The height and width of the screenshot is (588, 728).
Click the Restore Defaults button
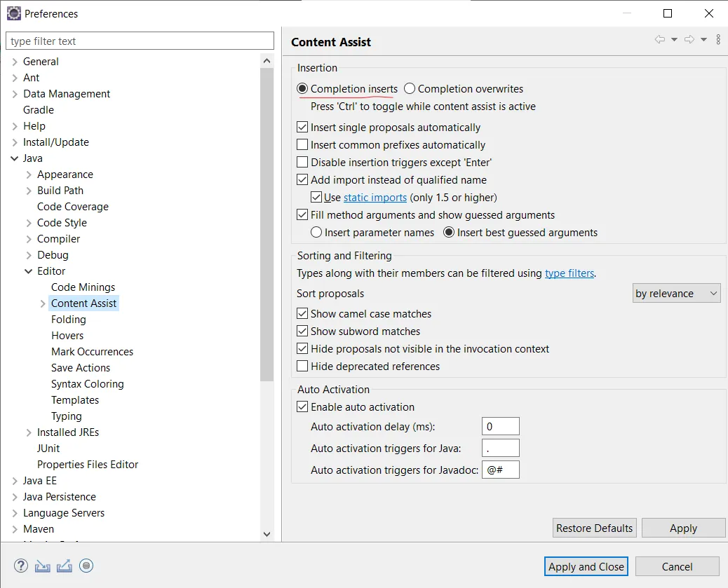594,528
